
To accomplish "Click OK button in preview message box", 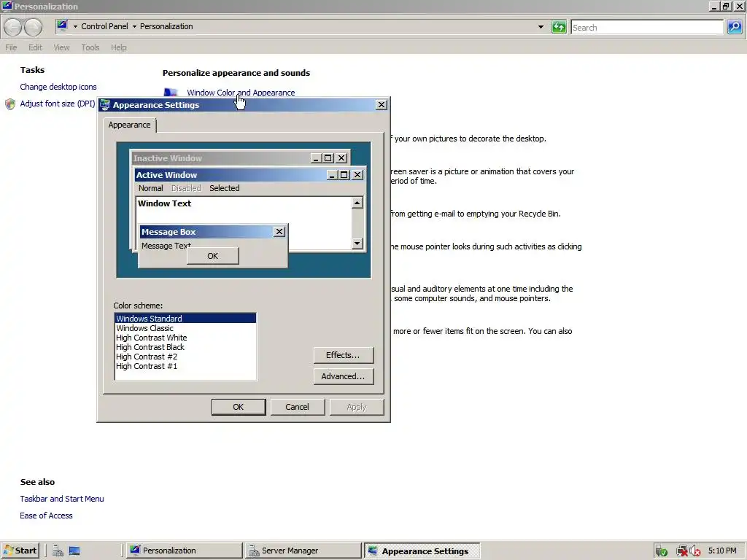I will pyautogui.click(x=212, y=256).
